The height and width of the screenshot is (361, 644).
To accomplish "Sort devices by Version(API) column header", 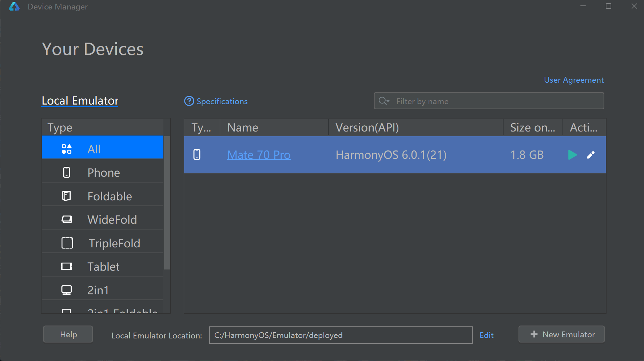I will coord(416,127).
